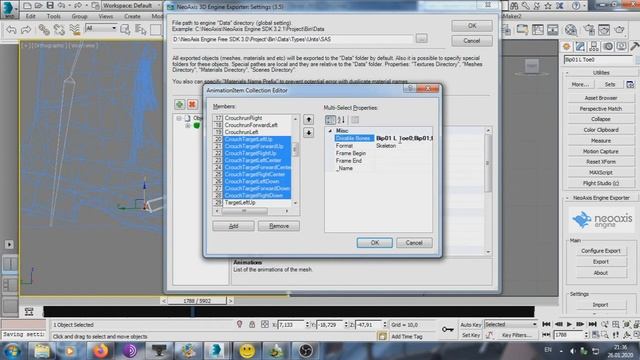
Task: Click the members list vertical scrollbar thumb
Action: [x=295, y=150]
